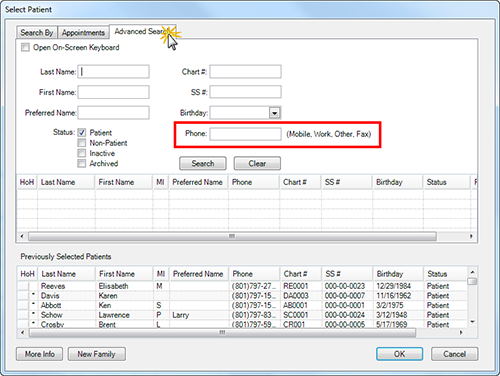Viewport: 500px width, 376px height.
Task: Sort search results by Birthday column header
Action: pos(398,182)
